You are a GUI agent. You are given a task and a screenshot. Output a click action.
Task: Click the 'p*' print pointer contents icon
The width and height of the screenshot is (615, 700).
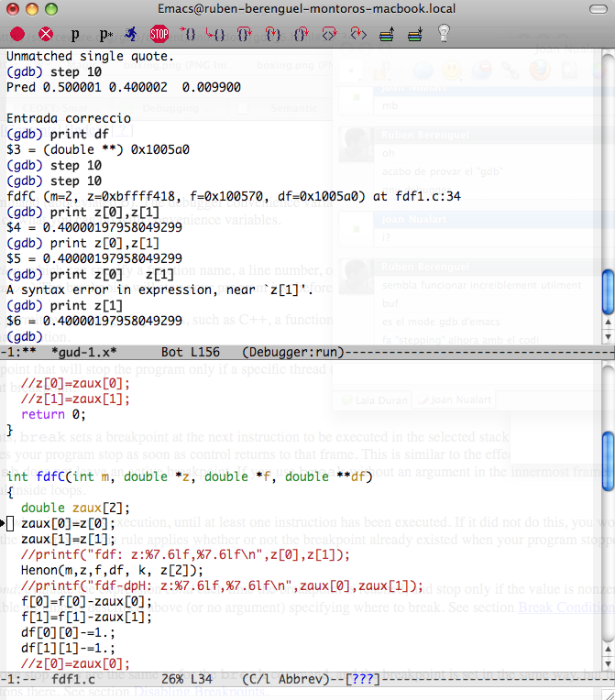click(x=105, y=35)
